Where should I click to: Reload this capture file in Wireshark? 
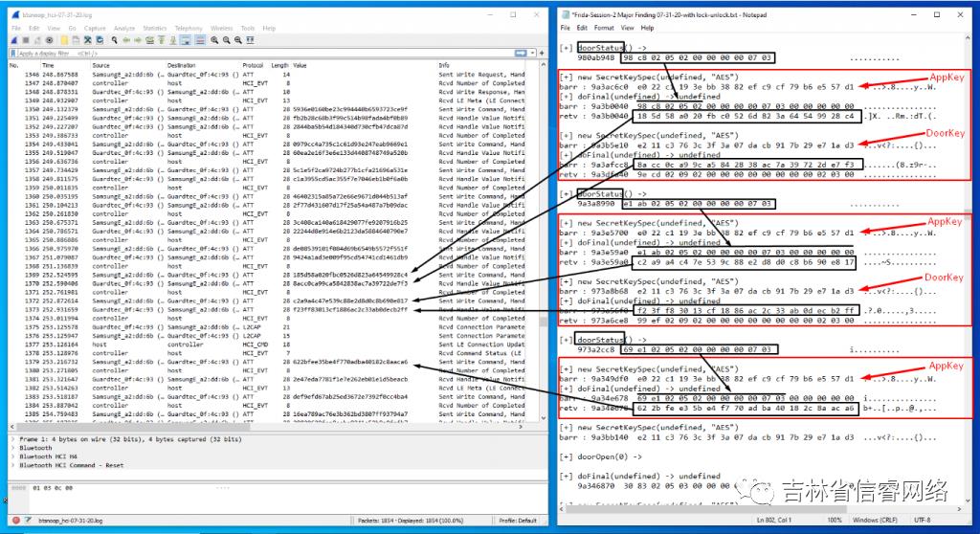pyautogui.click(x=100, y=40)
